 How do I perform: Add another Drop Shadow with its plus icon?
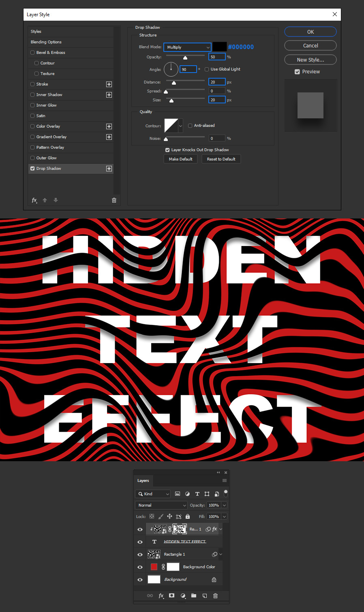point(109,169)
